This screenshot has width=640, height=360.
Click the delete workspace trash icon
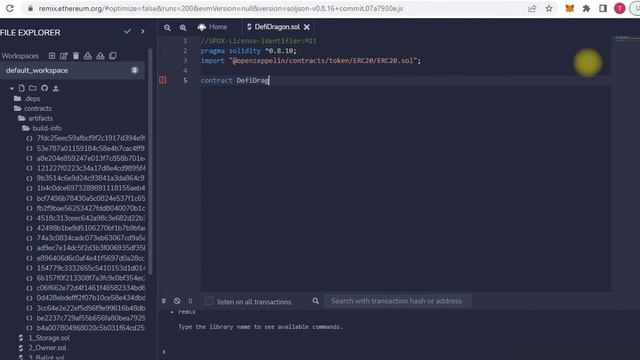76,56
